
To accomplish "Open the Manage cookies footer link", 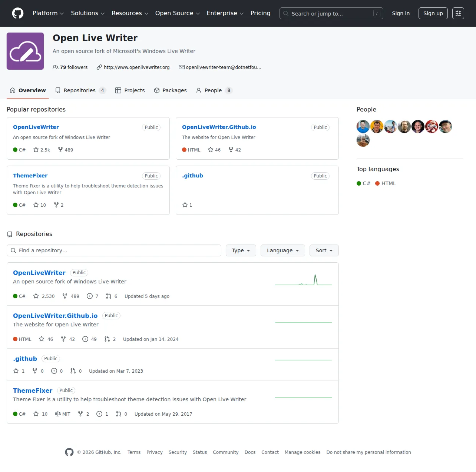I will pos(303,452).
